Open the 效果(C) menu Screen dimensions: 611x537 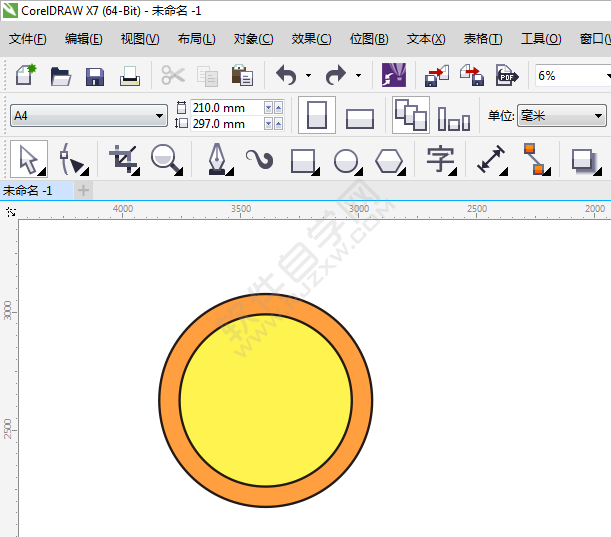[x=311, y=39]
